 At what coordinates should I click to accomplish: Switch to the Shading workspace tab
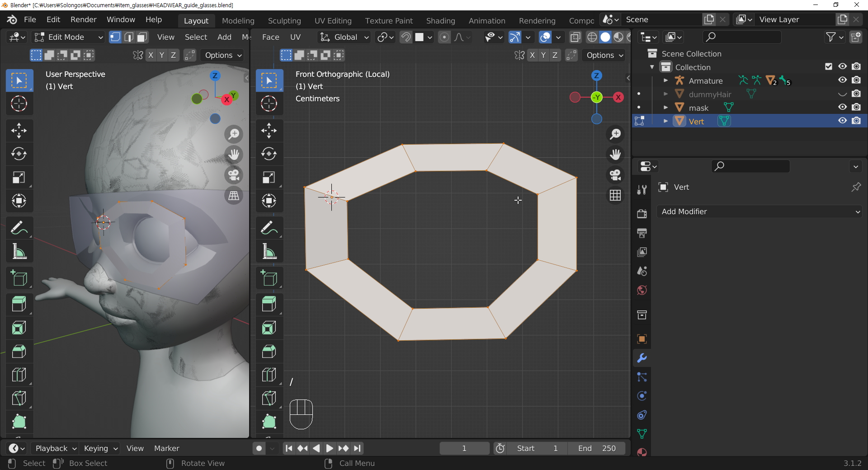pos(441,21)
